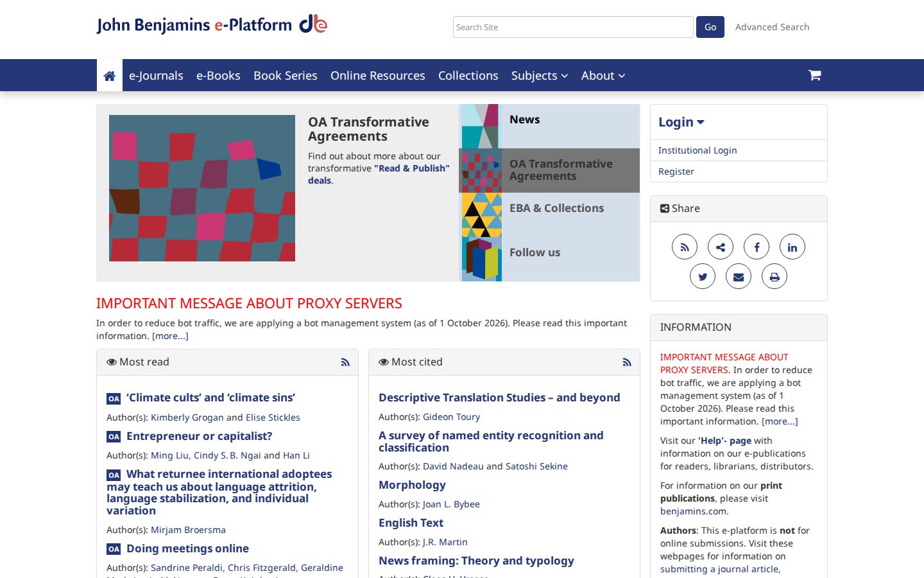Select the Follow us carousel tab
This screenshot has height=578, width=924.
550,259
